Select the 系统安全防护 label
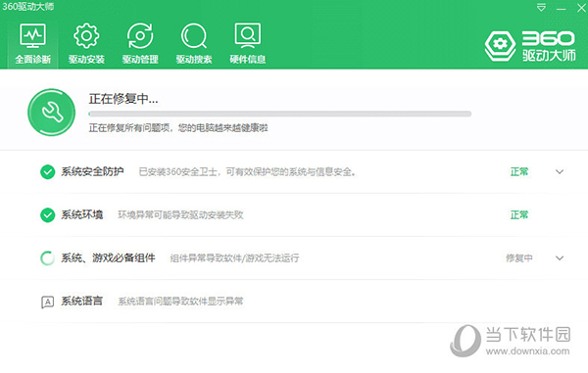Screen dimensions: 588x373 click(x=92, y=171)
